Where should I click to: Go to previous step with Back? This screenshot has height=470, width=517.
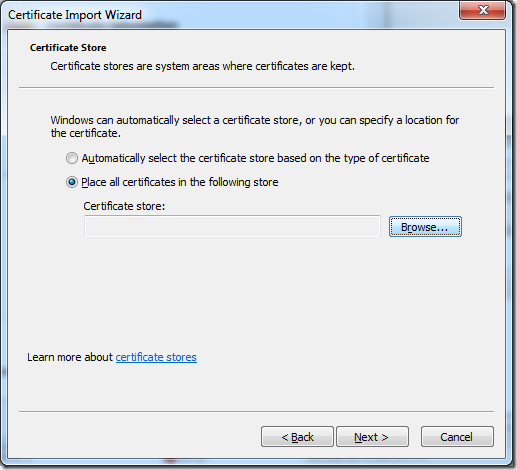point(297,436)
